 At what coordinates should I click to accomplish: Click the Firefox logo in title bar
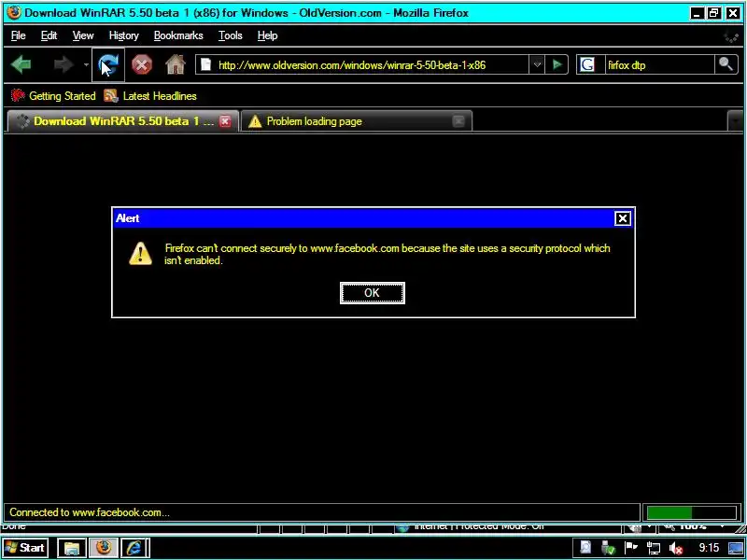pyautogui.click(x=13, y=13)
